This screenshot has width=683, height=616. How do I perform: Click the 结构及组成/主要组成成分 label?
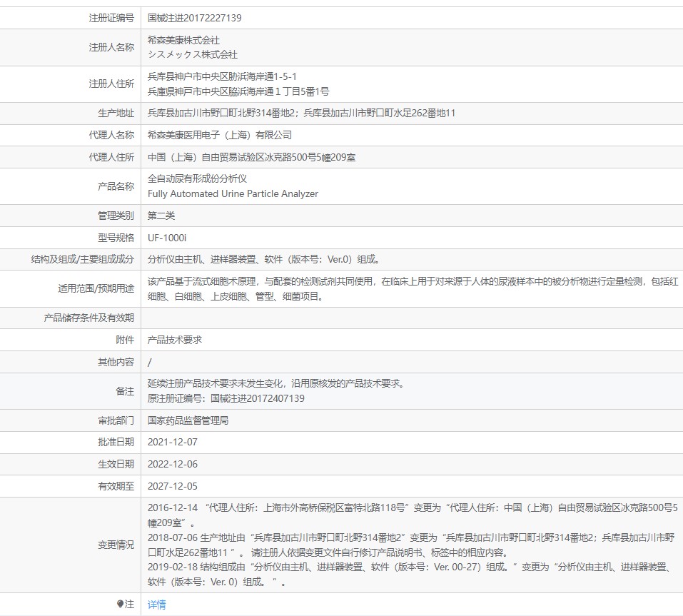(x=82, y=260)
